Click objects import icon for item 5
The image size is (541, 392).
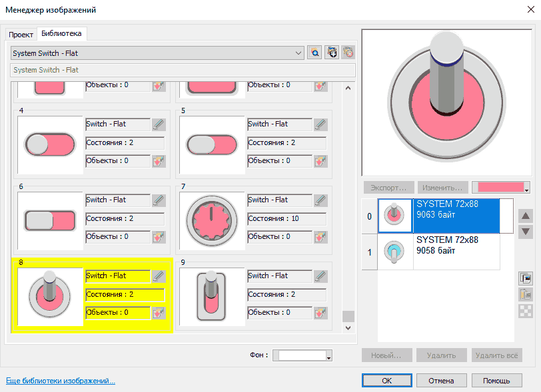[x=320, y=161]
